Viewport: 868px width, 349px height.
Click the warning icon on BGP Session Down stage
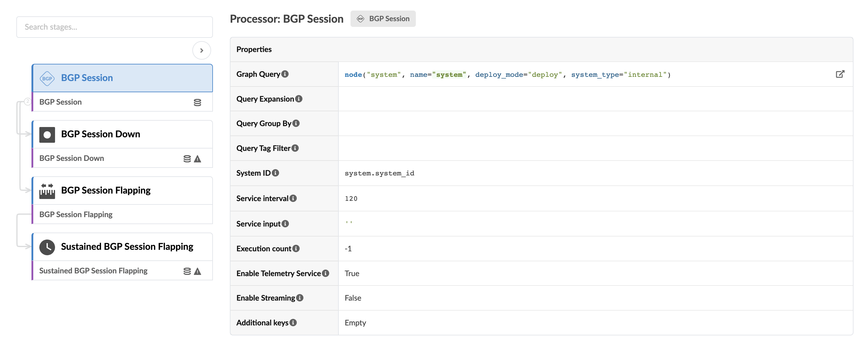click(x=198, y=159)
